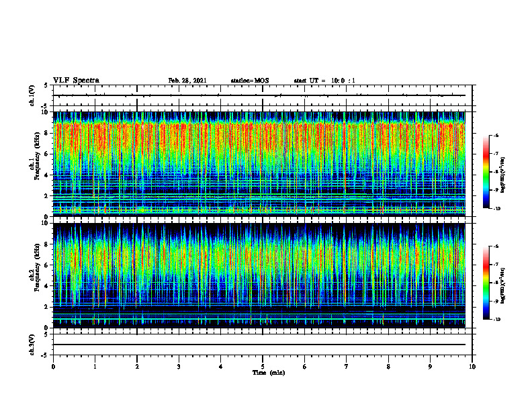The width and height of the screenshot is (532, 411).
Task: Click the "8" tick on the time axis
Action: pyautogui.click(x=388, y=367)
